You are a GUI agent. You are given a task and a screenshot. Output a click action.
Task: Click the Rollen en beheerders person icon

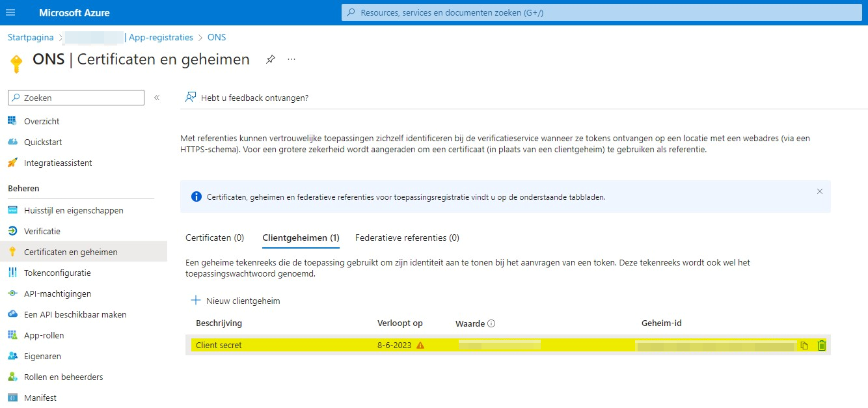(12, 377)
